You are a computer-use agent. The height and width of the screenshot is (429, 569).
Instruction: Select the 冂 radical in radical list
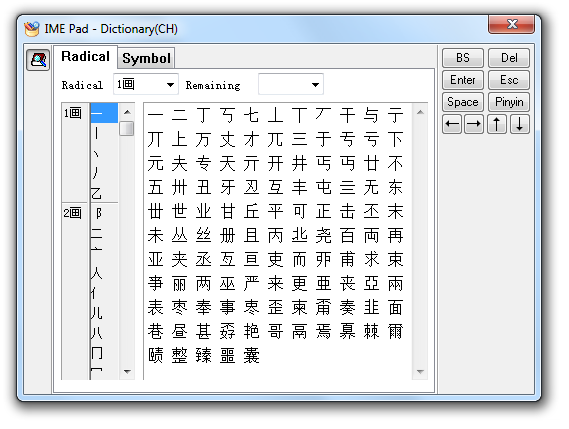click(97, 352)
